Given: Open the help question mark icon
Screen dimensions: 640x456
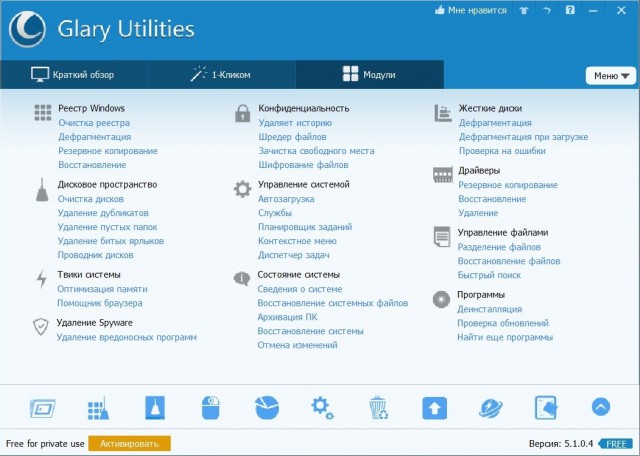Looking at the screenshot, I should click(570, 10).
